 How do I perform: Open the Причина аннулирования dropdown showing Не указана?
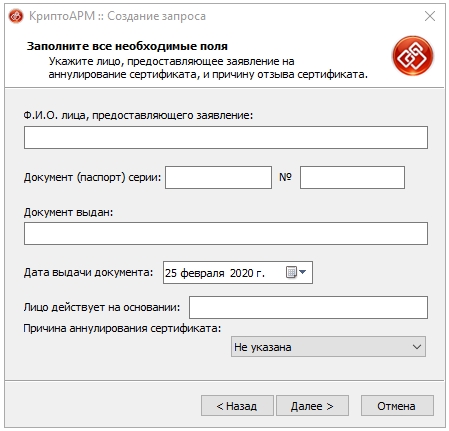click(x=328, y=347)
